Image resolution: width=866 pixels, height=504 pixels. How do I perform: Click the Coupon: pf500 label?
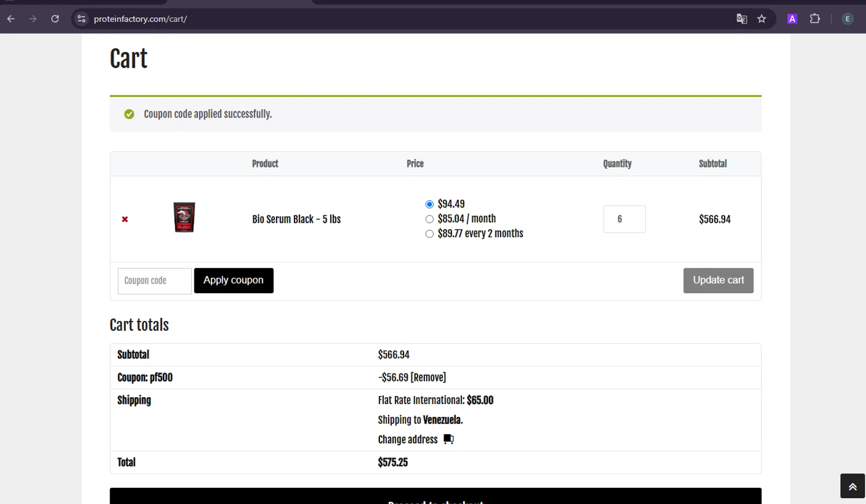[145, 378]
